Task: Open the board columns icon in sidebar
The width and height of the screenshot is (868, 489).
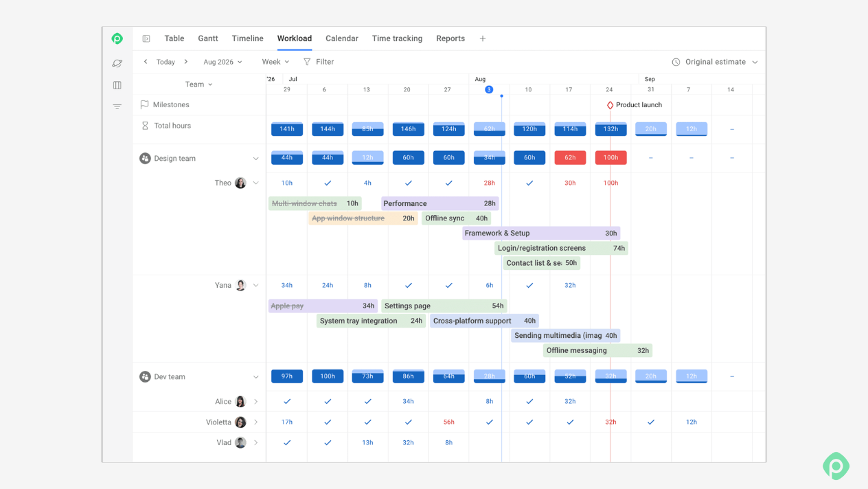Action: pos(117,85)
